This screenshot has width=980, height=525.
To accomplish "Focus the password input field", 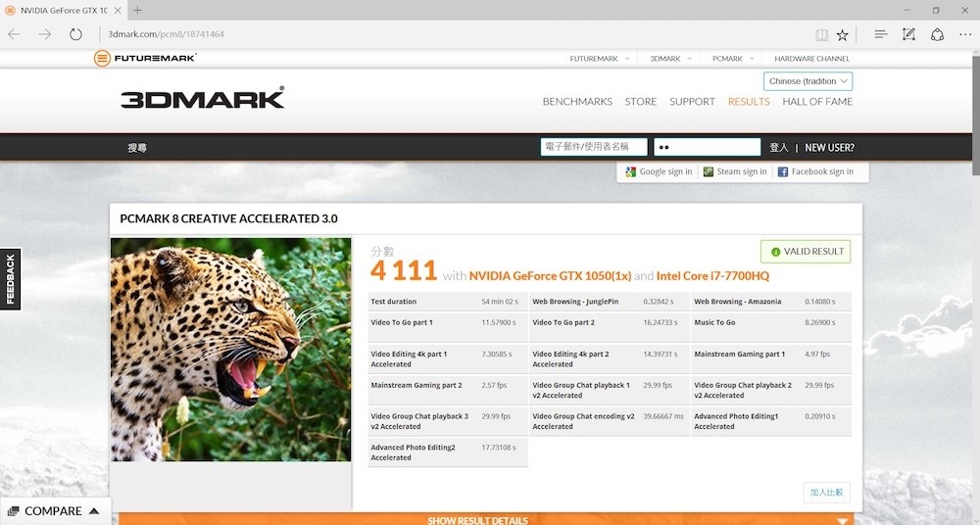I will click(707, 147).
